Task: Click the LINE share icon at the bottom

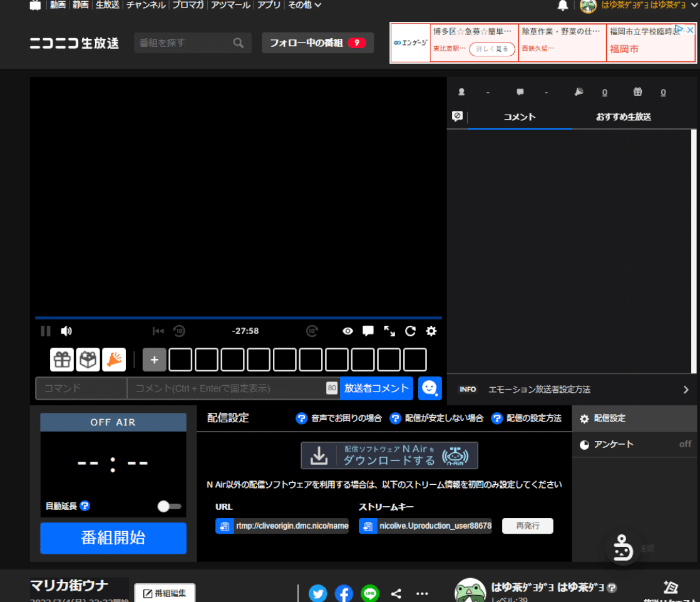Action: (x=370, y=593)
